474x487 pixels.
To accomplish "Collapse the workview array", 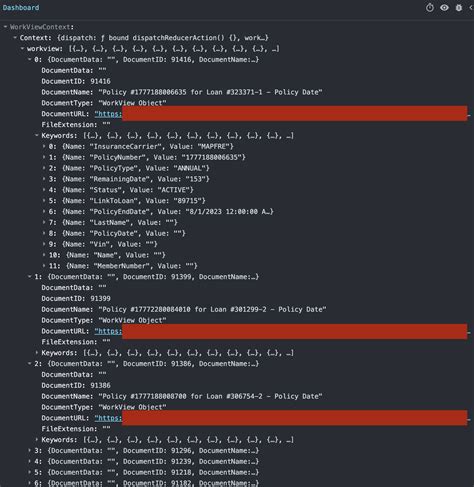I will coord(22,49).
